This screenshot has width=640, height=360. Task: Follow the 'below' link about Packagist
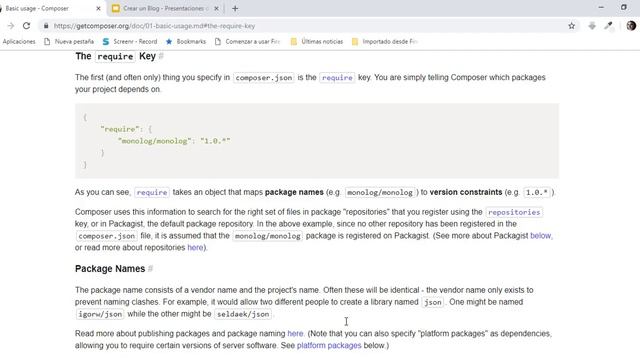pyautogui.click(x=540, y=236)
